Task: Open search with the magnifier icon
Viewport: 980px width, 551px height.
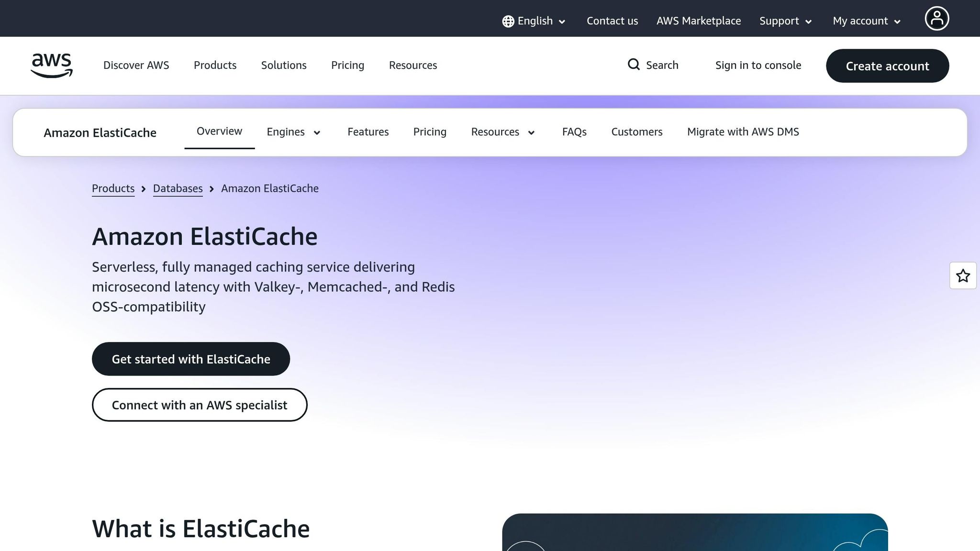Action: click(634, 65)
